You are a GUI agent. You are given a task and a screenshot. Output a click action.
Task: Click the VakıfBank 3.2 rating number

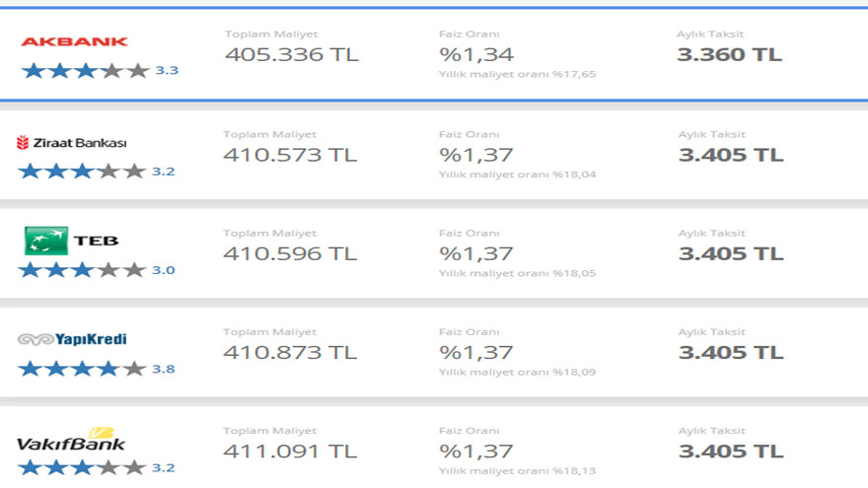(x=164, y=468)
